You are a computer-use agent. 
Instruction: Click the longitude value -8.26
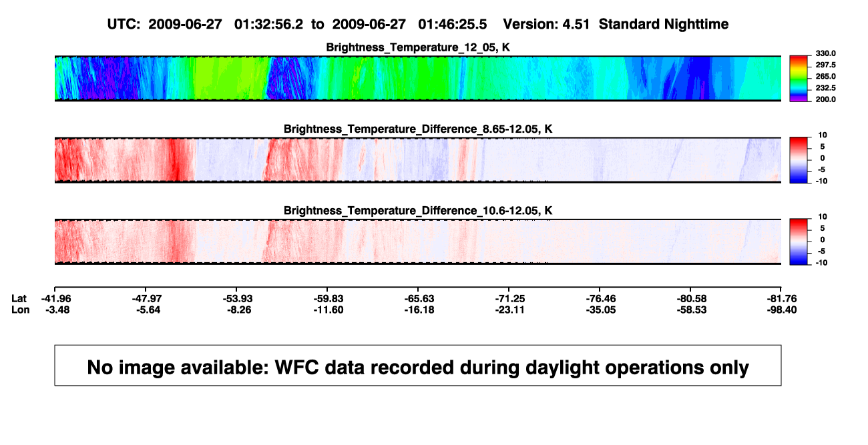tap(238, 310)
